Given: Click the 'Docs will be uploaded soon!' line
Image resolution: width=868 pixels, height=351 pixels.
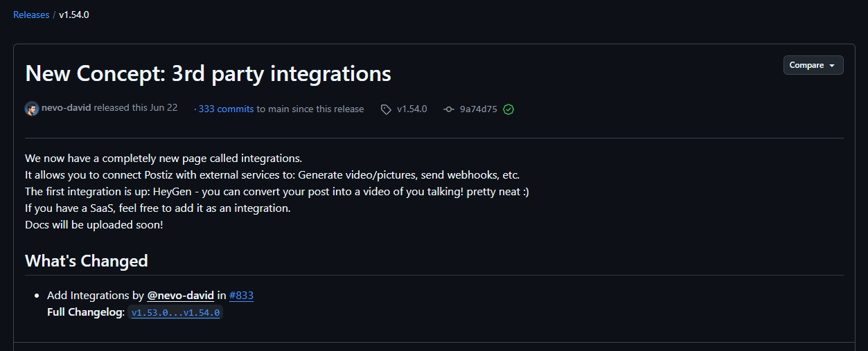Looking at the screenshot, I should point(94,225).
